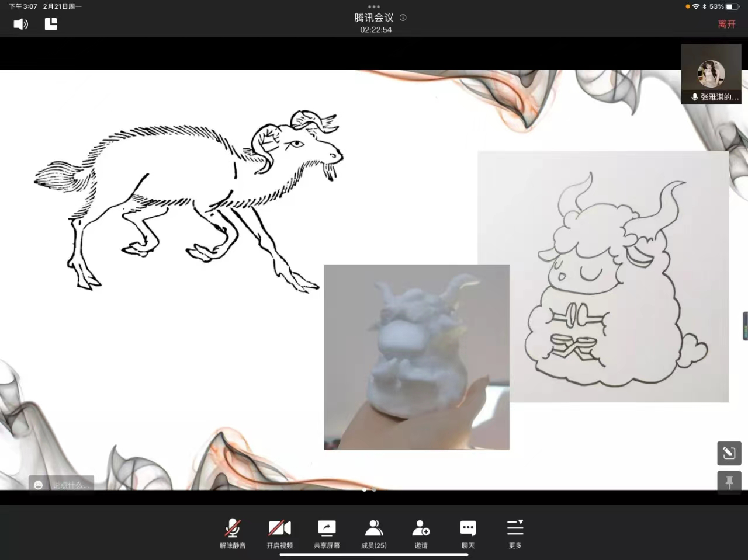Open iPad multitasking three-dot menu
The image size is (748, 560).
[x=374, y=6]
